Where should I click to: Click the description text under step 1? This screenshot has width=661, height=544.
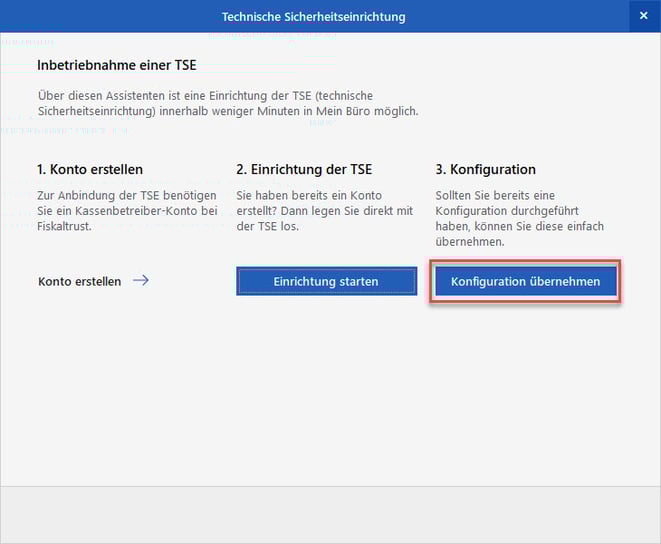point(126,211)
